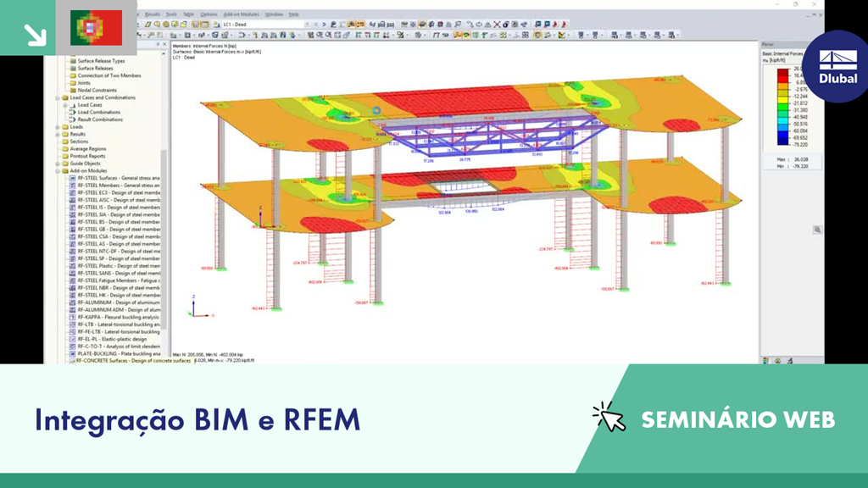Toggle highlighted orange results display button in second toolbar row
The width and height of the screenshot is (868, 488).
457,36
